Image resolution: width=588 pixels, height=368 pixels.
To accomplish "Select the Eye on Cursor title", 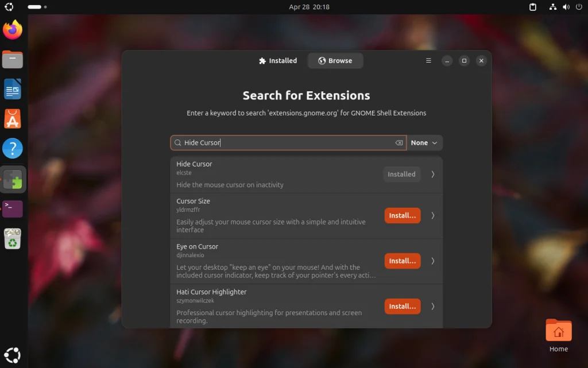I will (198, 246).
